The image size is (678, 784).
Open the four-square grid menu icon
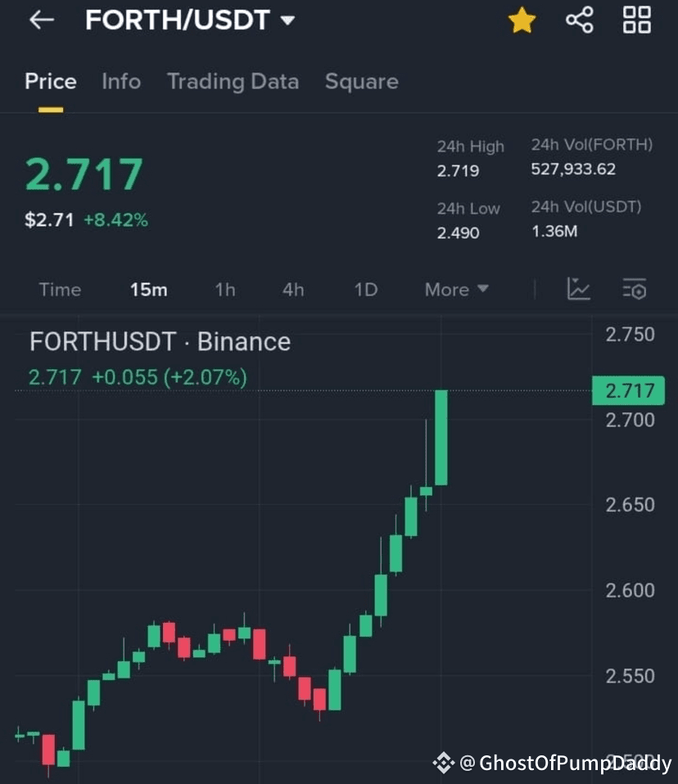(637, 20)
